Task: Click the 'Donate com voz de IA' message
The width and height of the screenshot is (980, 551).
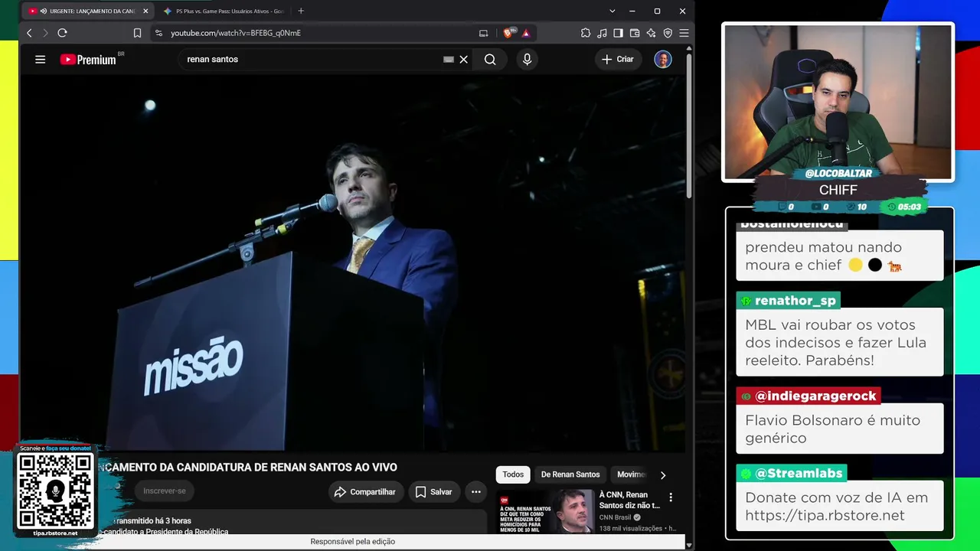Action: (840, 506)
